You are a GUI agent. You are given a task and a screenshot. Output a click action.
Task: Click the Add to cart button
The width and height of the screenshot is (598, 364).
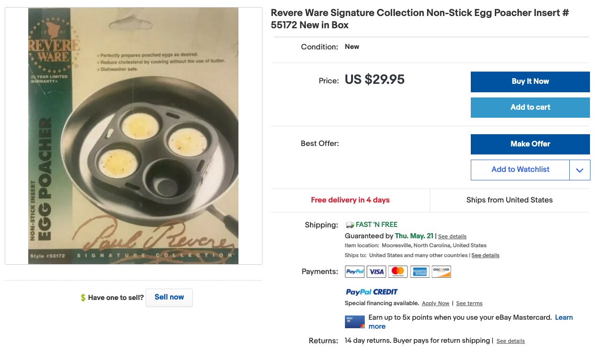(x=530, y=107)
